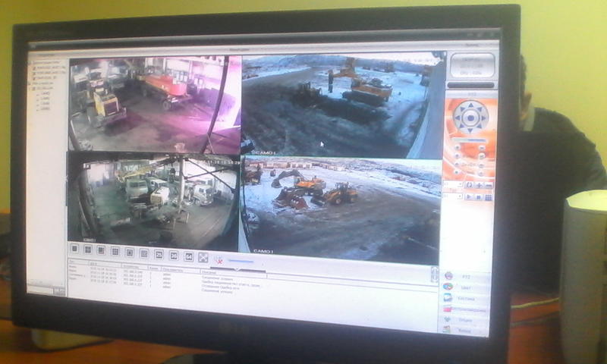Image resolution: width=607 pixels, height=364 pixels.
Task: Pan camera left with PTZ left arrow
Action: [458, 118]
